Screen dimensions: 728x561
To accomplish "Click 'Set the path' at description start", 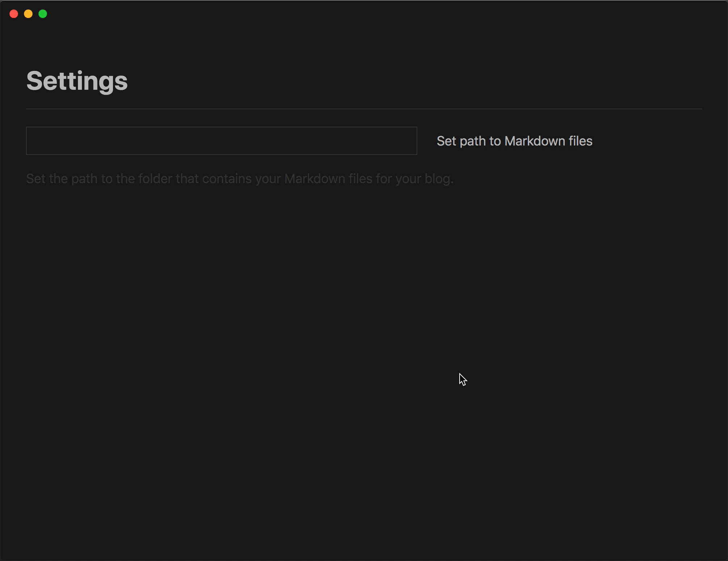I will (x=62, y=179).
